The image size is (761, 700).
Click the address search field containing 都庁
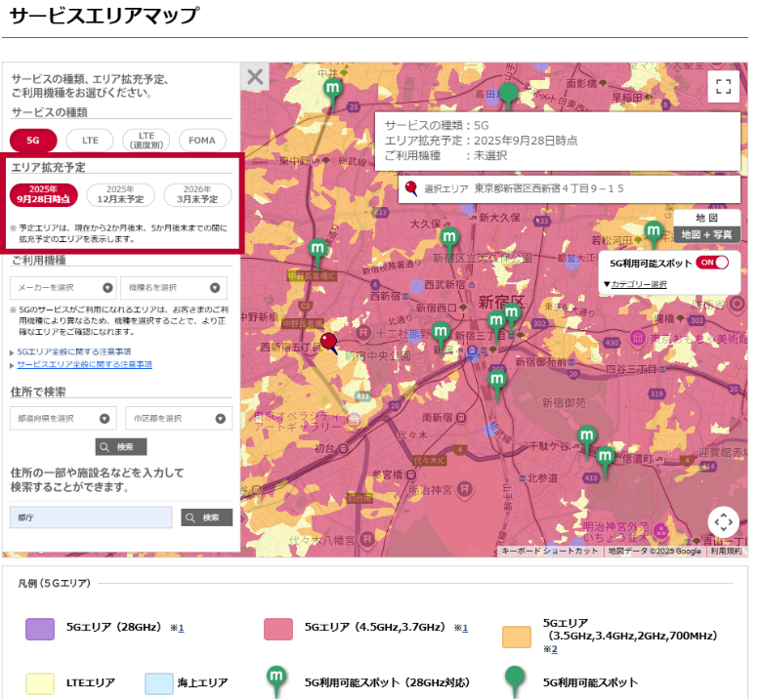(x=91, y=517)
